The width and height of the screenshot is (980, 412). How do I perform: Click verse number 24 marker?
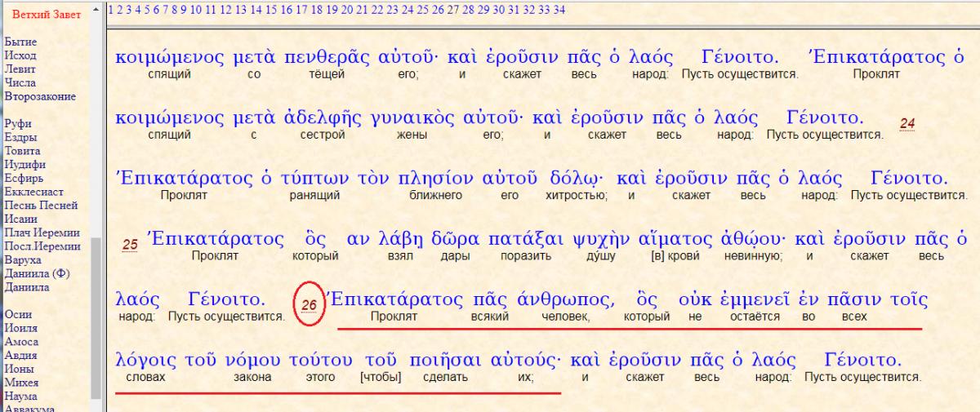906,124
